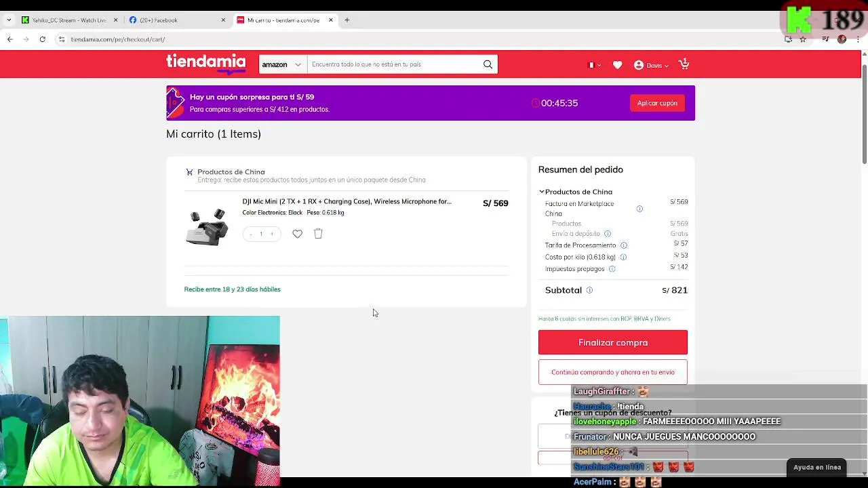Click the address bar URL
The width and height of the screenshot is (868, 488).
click(x=118, y=39)
